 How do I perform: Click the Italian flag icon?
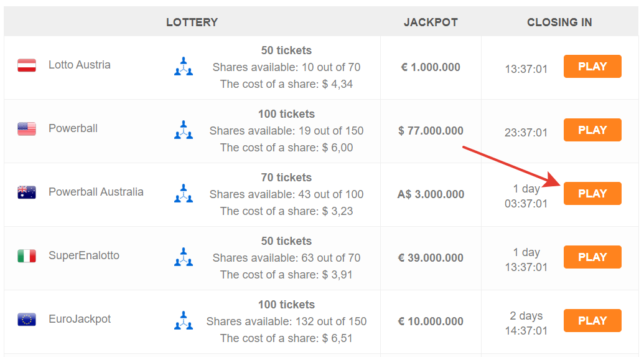point(27,256)
